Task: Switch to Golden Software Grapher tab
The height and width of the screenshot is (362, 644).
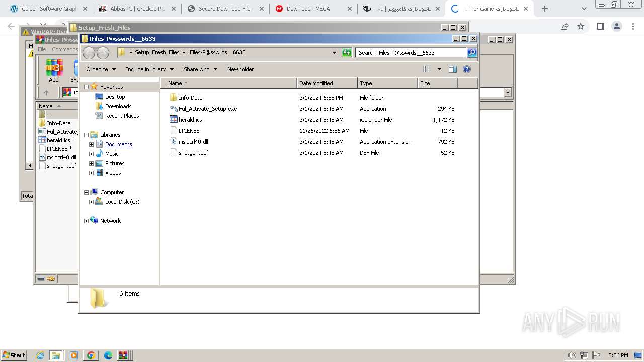Action: coord(49,9)
